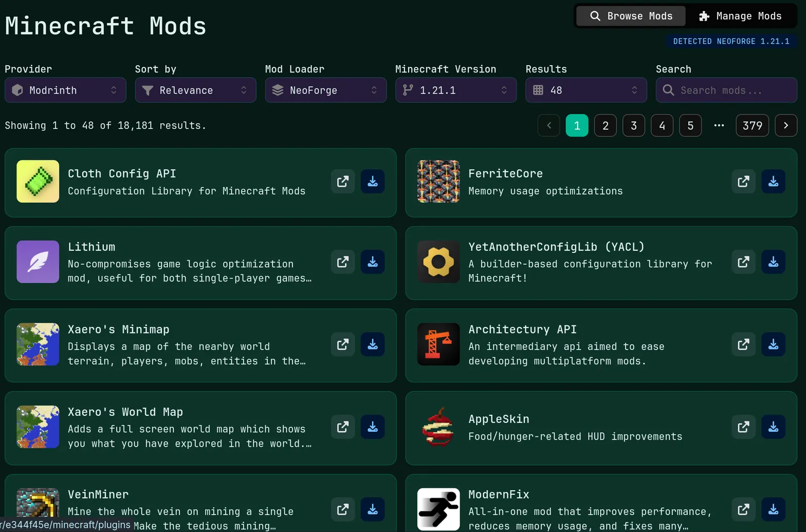Viewport: 806px width, 532px height.
Task: Download the Cloth Config API mod
Action: [x=373, y=181]
